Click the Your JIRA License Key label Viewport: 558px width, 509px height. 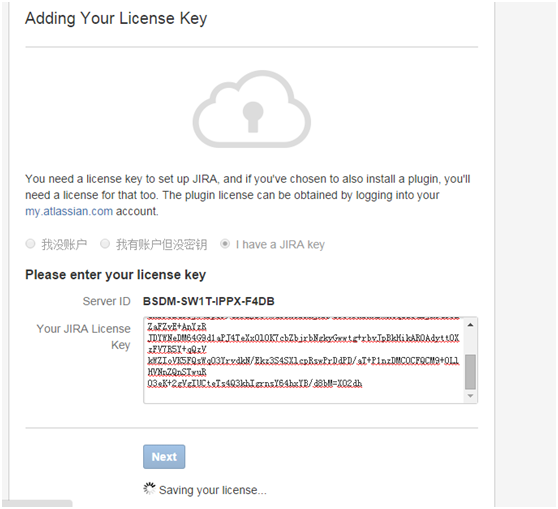coord(83,337)
